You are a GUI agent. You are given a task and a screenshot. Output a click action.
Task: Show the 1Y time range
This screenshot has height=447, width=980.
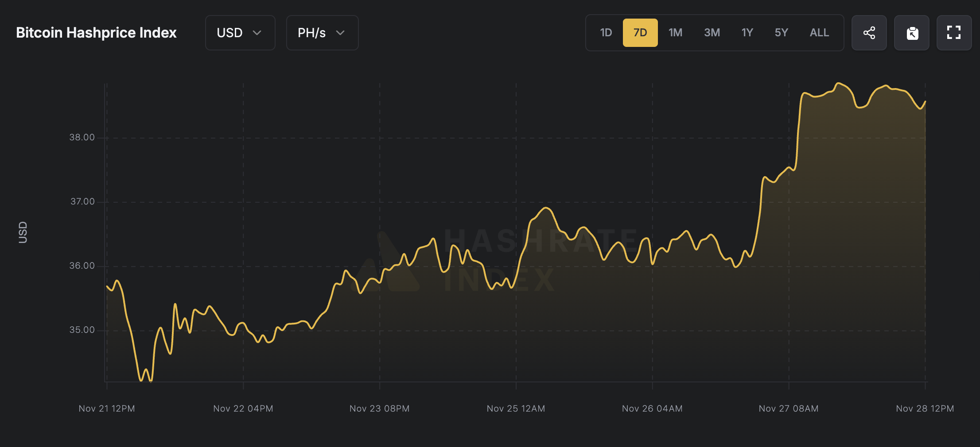pos(747,33)
